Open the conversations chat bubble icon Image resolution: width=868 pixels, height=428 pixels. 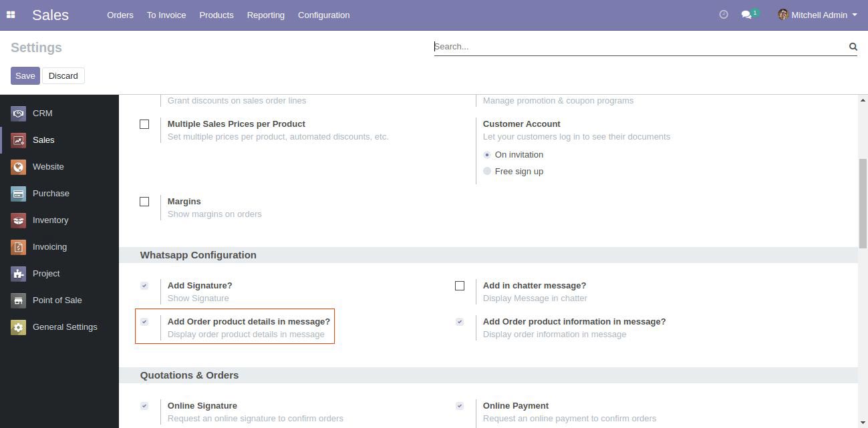point(746,15)
